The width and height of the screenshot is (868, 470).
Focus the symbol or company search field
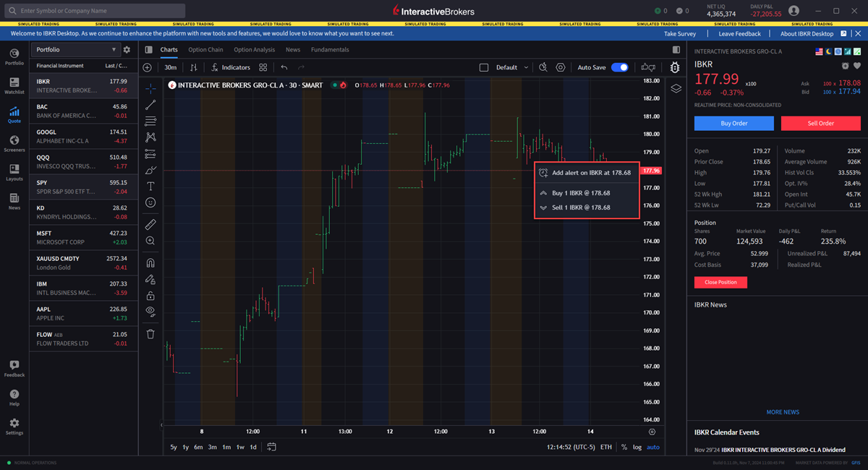click(95, 11)
